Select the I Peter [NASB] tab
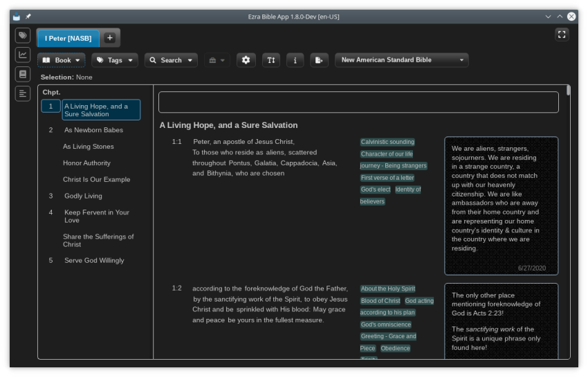Screen dimensions: 588x377 pyautogui.click(x=68, y=38)
